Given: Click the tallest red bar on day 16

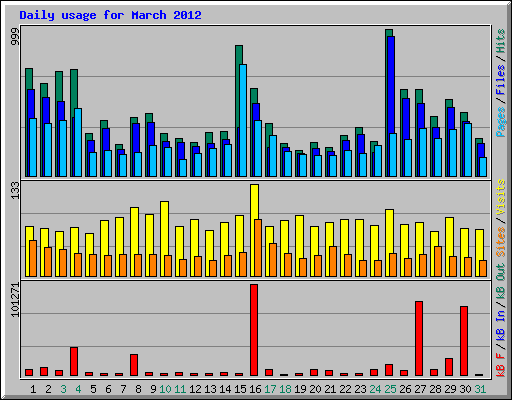Looking at the screenshot, I should point(254,330).
